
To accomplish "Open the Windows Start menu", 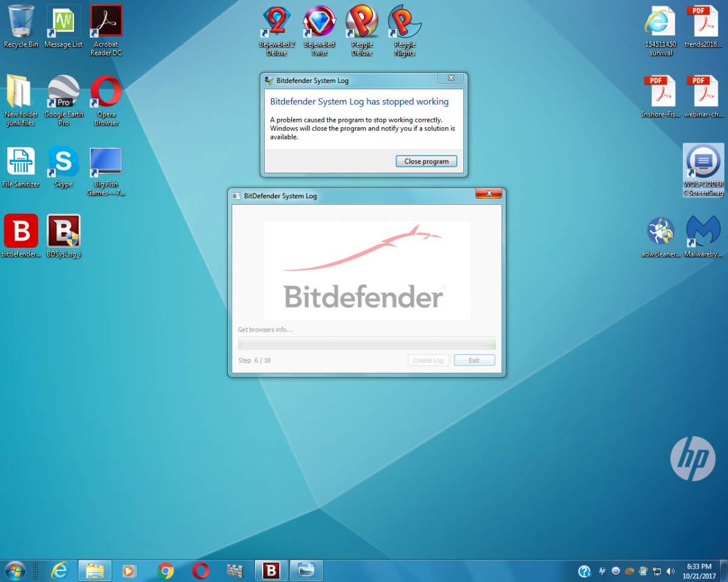I will coord(15,570).
